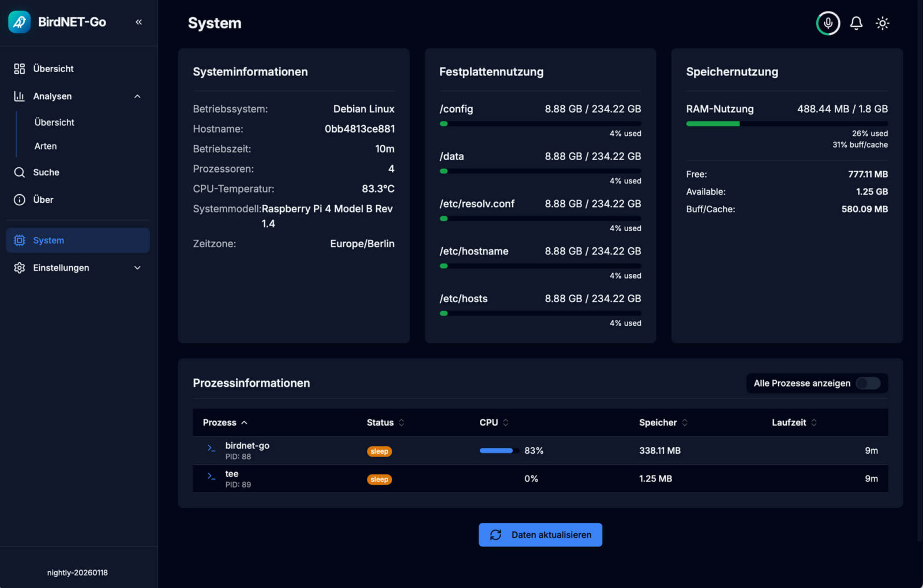The image size is (923, 588).
Task: Click the 26% used RAM label
Action: (x=870, y=134)
